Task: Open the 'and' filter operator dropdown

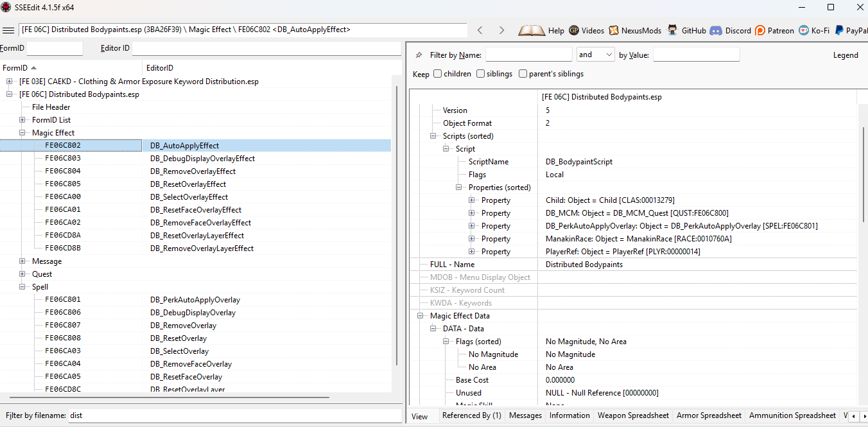Action: pyautogui.click(x=595, y=55)
